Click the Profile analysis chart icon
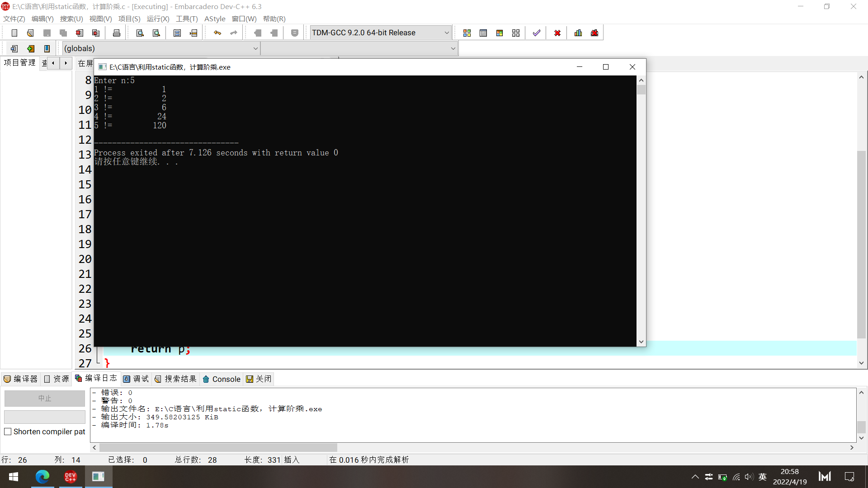 578,33
